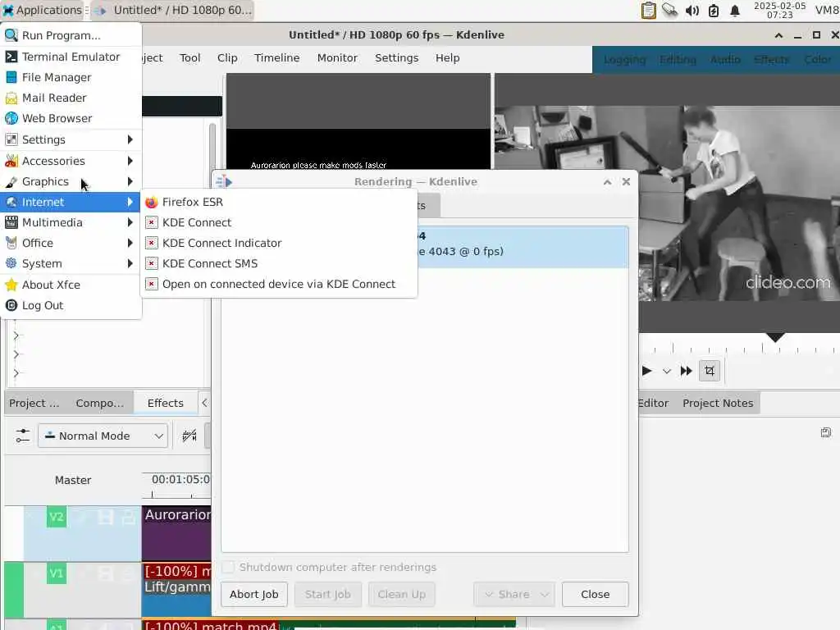Open the Monitor menu

tap(337, 58)
